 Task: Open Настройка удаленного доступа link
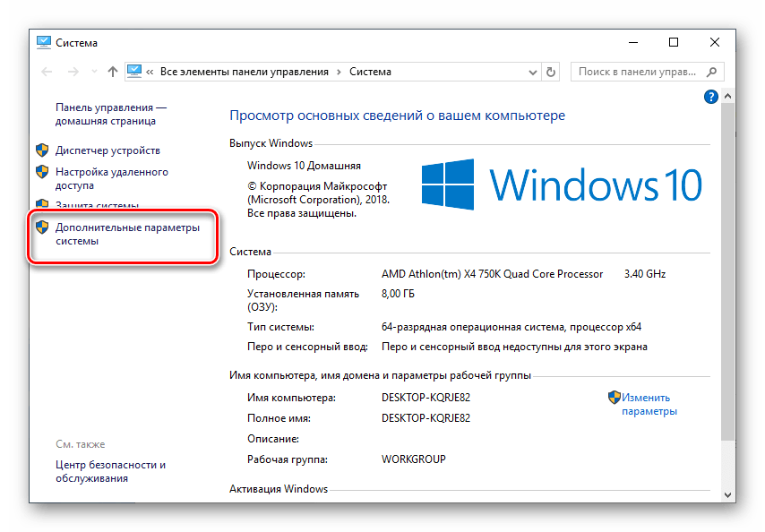(112, 178)
